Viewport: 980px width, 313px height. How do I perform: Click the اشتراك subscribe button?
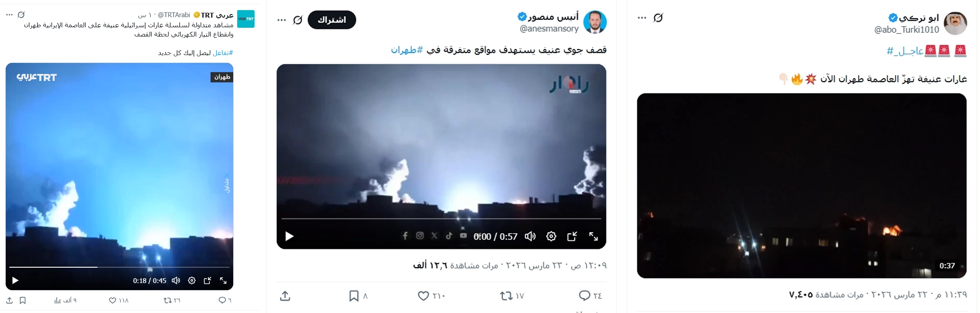tap(332, 20)
